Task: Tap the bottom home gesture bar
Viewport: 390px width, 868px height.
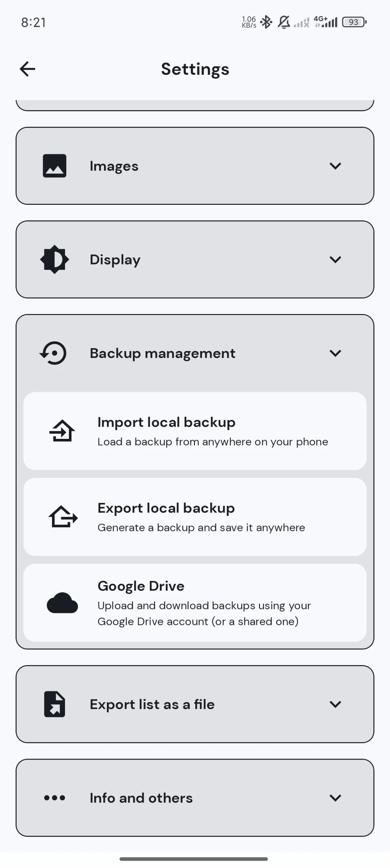Action: 194,859
